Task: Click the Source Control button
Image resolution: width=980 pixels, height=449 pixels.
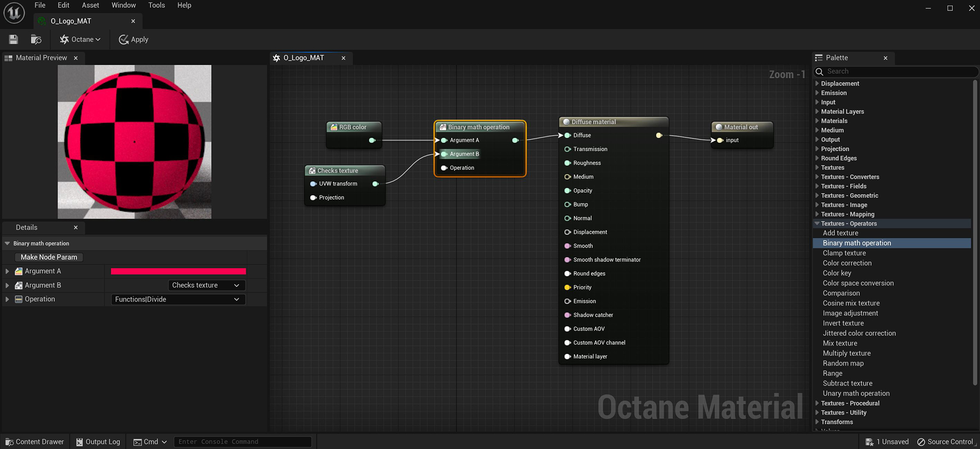Action: tap(945, 442)
